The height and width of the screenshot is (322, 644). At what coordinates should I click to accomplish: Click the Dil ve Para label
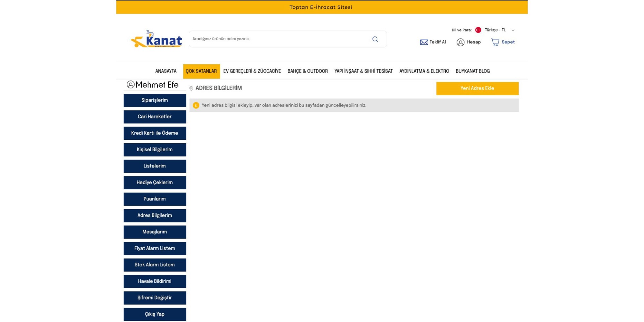coord(461,30)
